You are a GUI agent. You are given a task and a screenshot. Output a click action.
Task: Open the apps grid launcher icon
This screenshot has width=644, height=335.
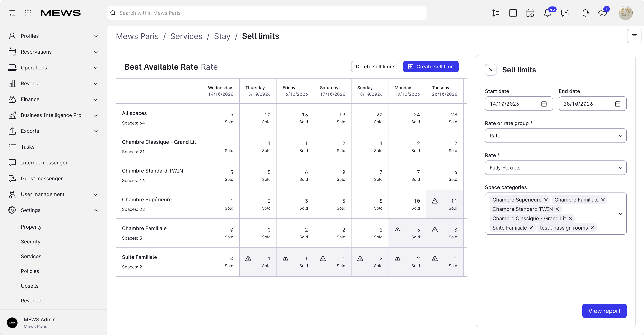pyautogui.click(x=28, y=13)
